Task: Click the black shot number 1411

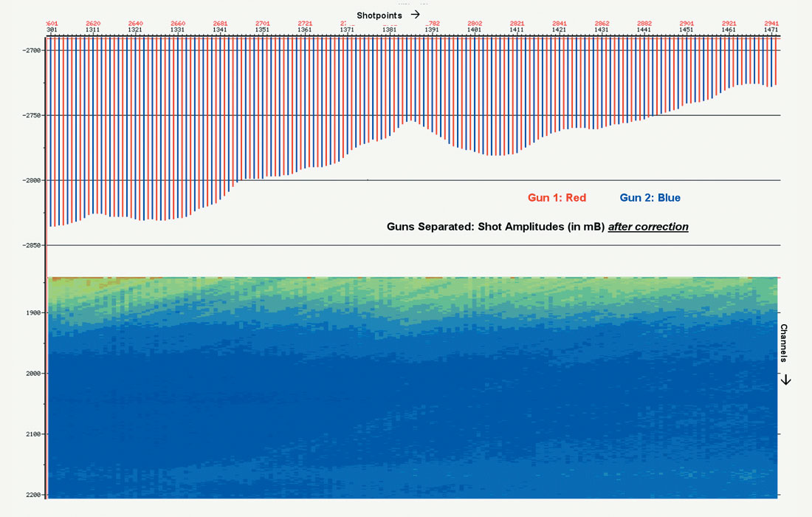Action: [516, 30]
